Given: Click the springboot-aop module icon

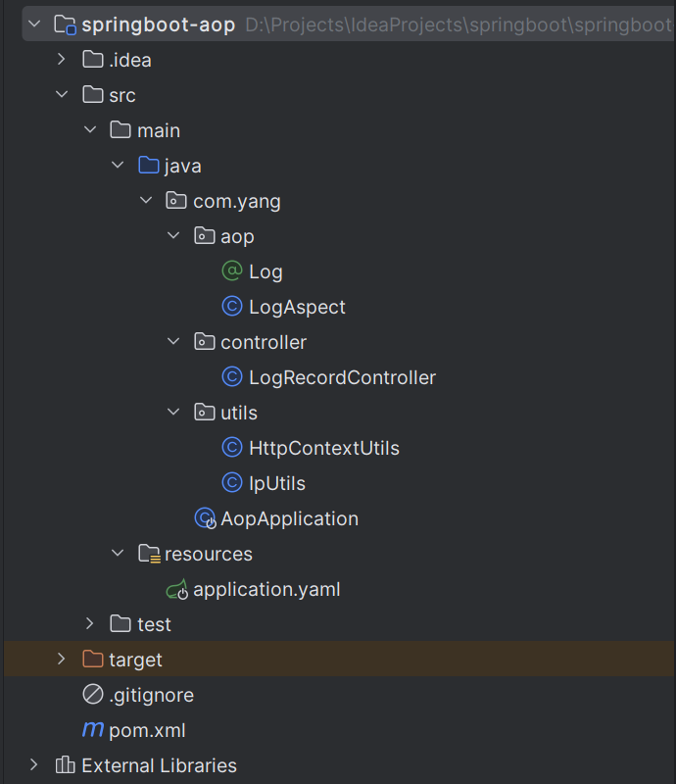Looking at the screenshot, I should [x=66, y=24].
